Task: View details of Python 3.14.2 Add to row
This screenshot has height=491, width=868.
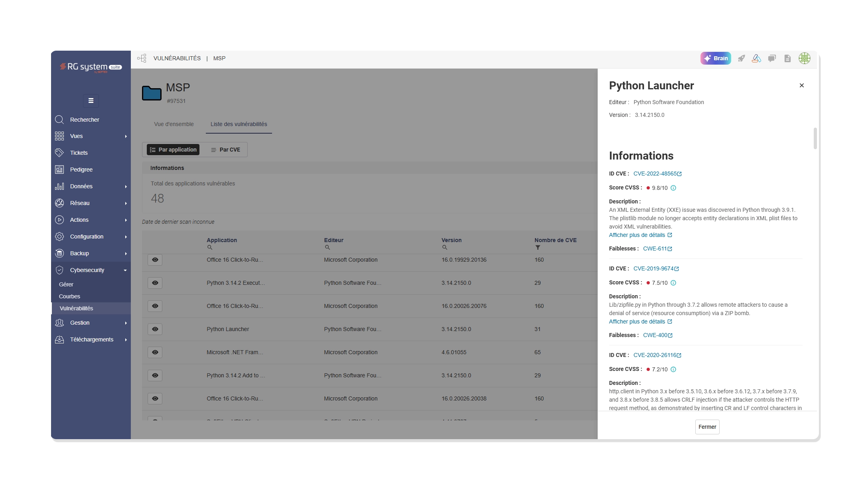Action: point(155,375)
